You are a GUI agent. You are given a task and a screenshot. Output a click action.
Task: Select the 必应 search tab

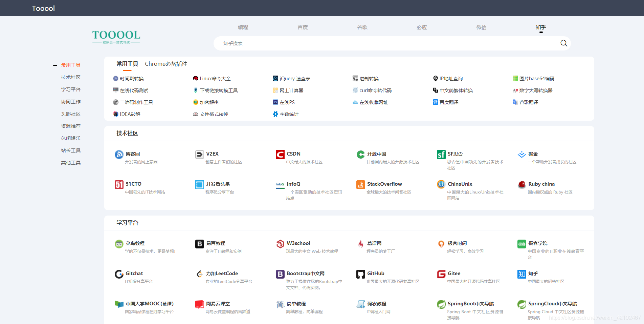coord(422,27)
